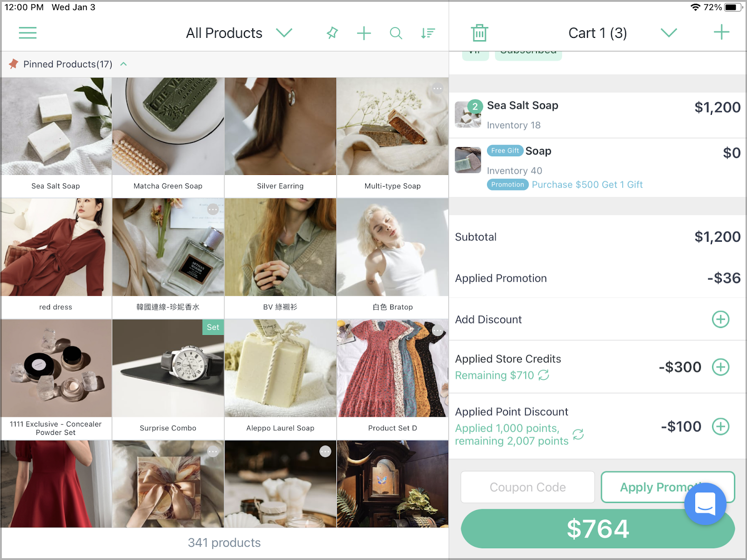Add new product with plus icon

click(364, 33)
